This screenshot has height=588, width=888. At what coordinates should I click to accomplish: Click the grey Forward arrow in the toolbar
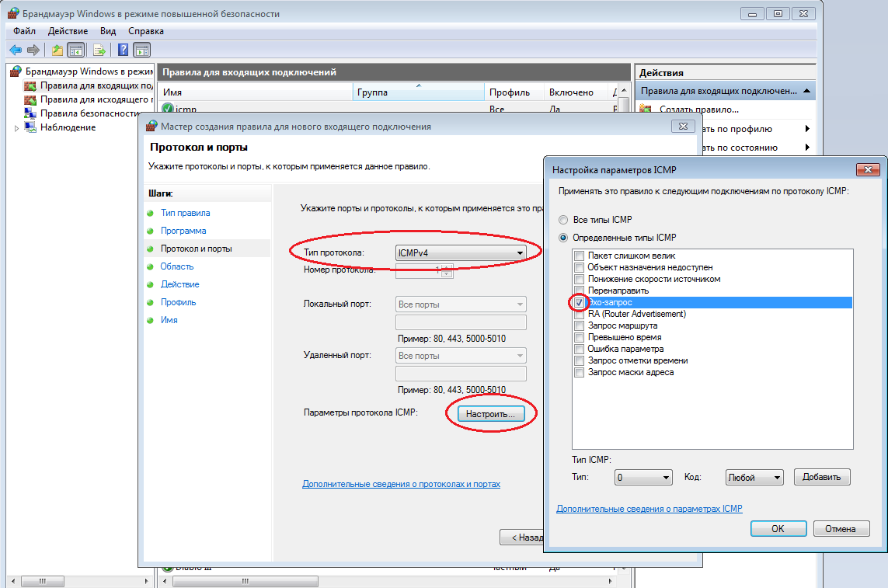33,50
